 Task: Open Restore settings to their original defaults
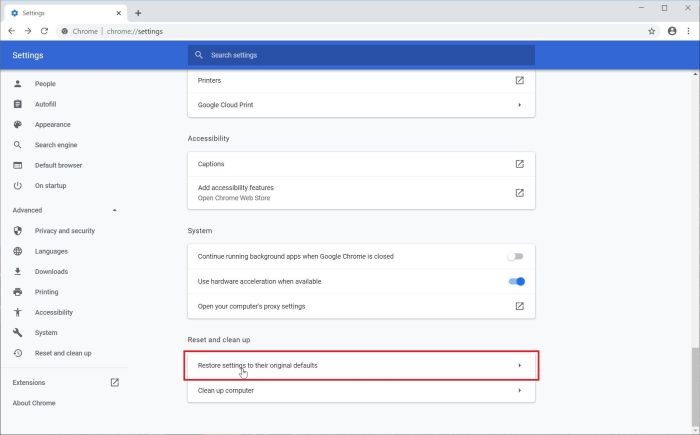coord(361,365)
